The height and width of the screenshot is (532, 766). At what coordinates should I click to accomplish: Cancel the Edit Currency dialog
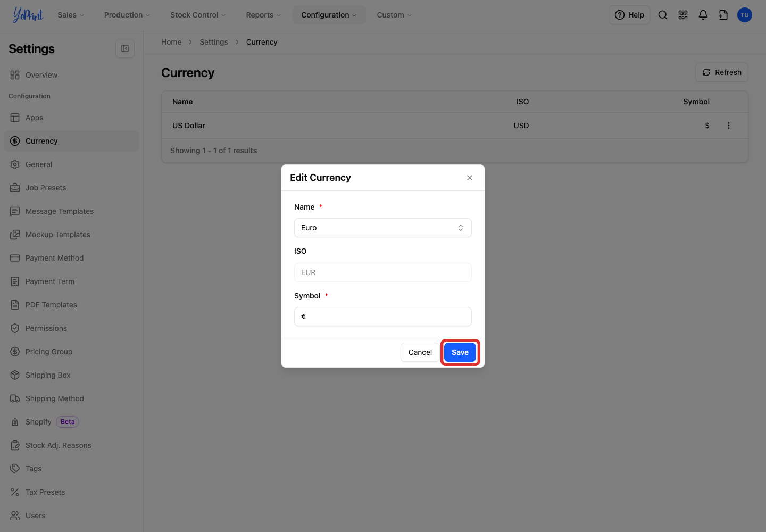[420, 352]
